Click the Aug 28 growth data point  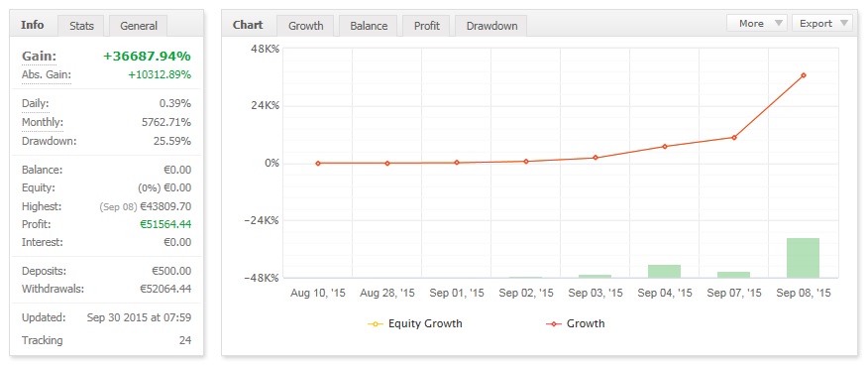pyautogui.click(x=387, y=163)
